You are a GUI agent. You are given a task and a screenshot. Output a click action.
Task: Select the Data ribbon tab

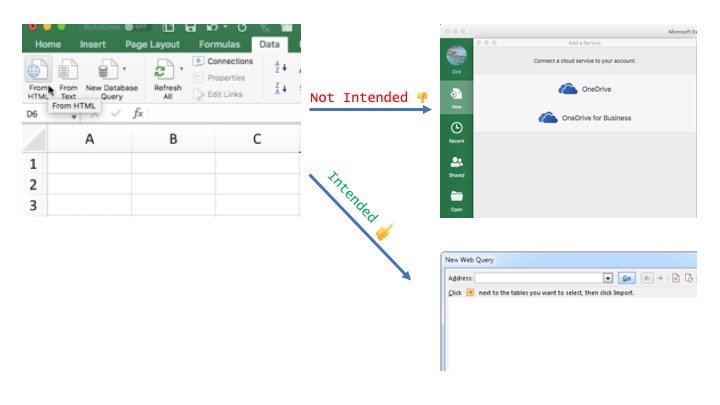click(269, 44)
